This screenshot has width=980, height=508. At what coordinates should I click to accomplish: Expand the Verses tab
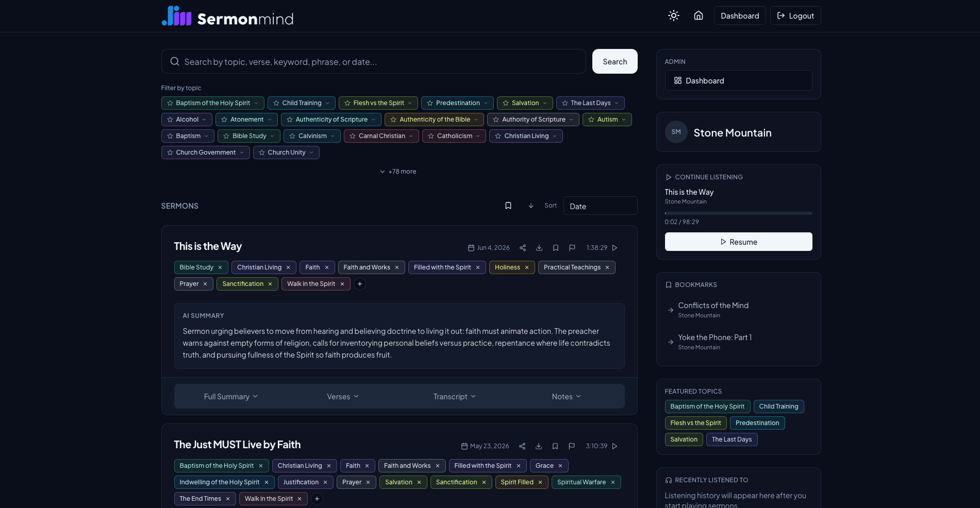pyautogui.click(x=343, y=396)
